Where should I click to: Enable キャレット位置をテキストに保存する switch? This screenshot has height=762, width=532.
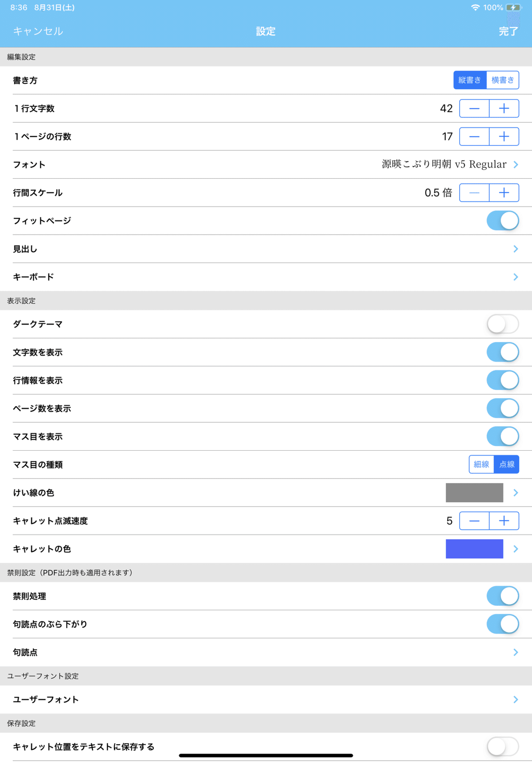click(503, 747)
